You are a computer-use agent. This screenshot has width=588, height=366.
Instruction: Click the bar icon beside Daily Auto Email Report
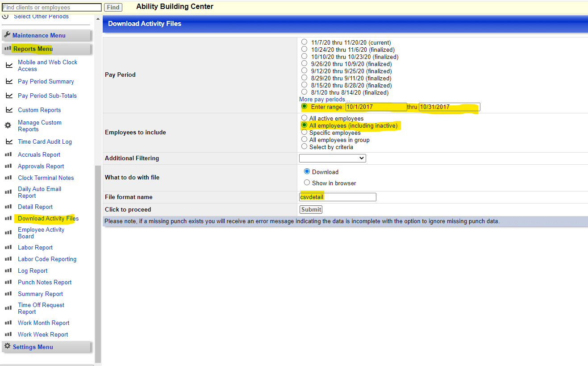point(8,192)
